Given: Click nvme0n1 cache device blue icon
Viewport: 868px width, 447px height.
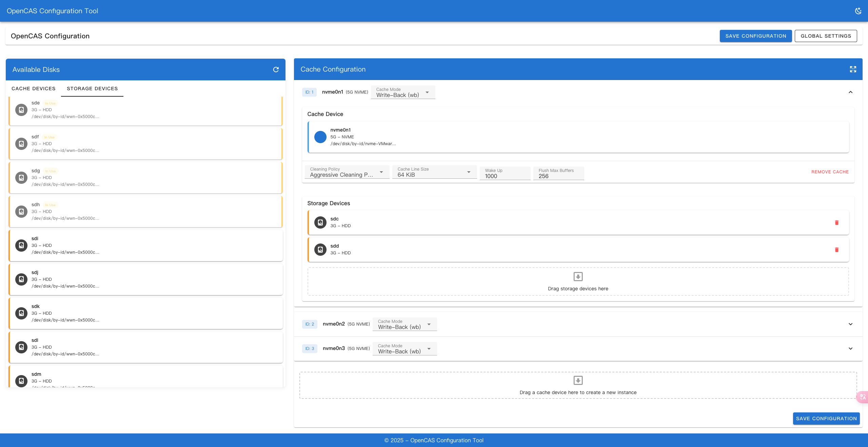Looking at the screenshot, I should [320, 137].
